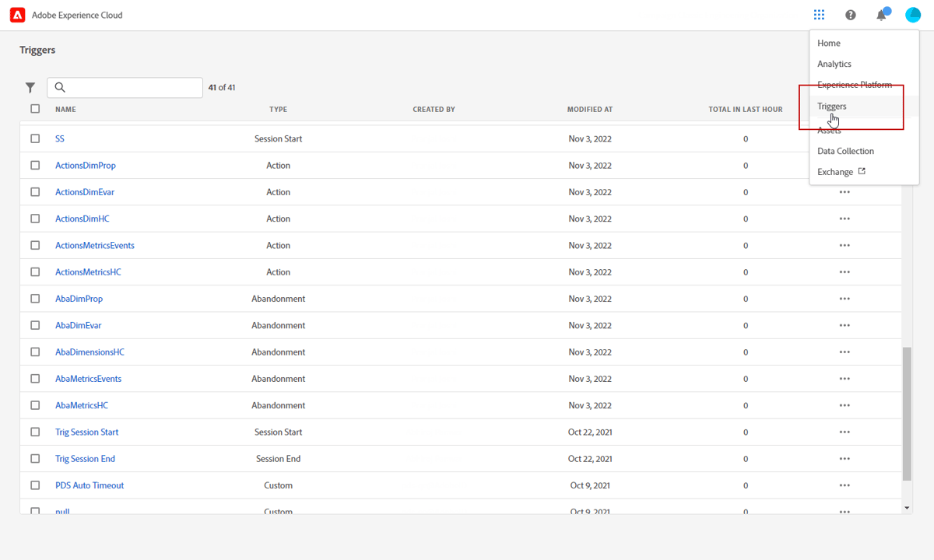Open more options for ActionsDimEvar row
The width and height of the screenshot is (934, 560).
(844, 192)
